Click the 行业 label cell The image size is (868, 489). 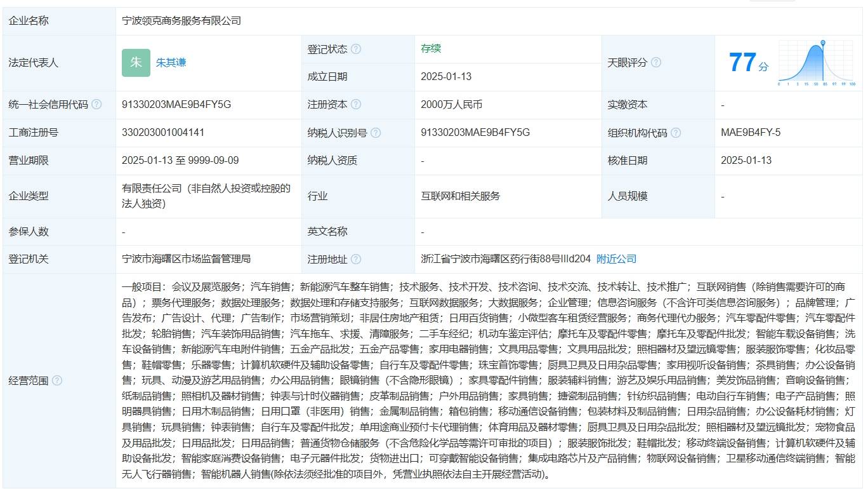coord(358,196)
